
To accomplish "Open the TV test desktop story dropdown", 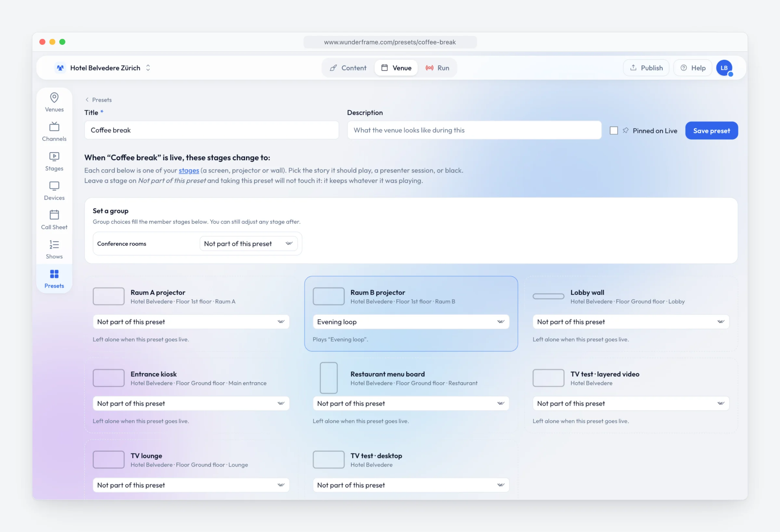I will [411, 485].
